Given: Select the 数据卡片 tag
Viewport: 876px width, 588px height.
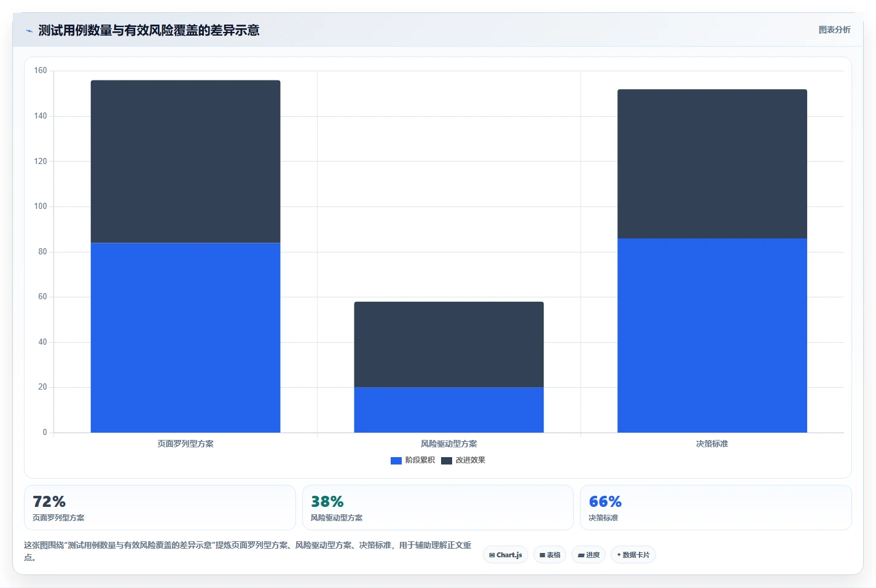Looking at the screenshot, I should [633, 555].
